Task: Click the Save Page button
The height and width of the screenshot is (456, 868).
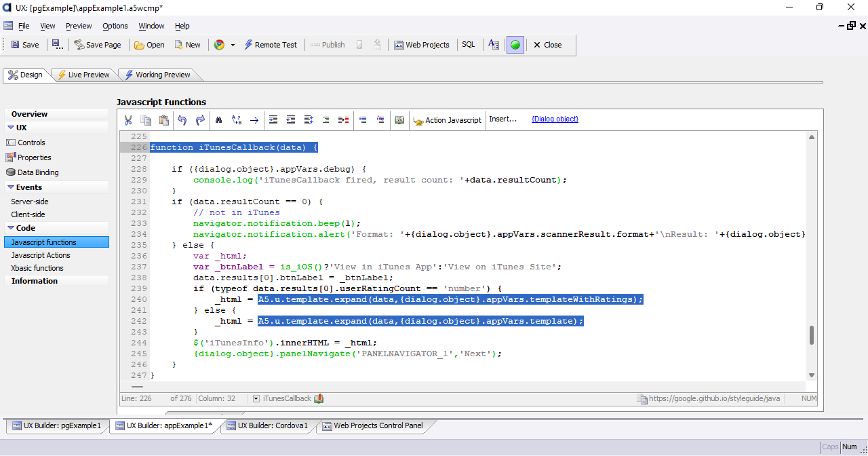Action: tap(98, 45)
